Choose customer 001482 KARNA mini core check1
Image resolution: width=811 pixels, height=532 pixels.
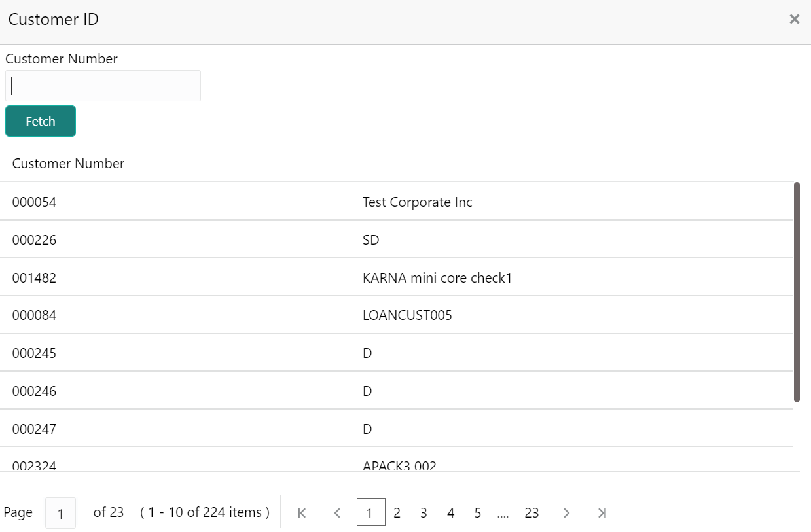tap(397, 277)
